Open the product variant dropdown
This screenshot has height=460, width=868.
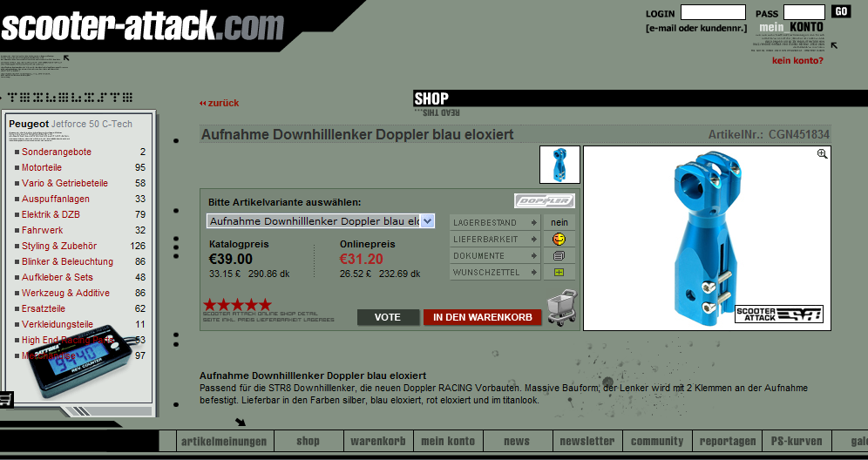tap(321, 221)
